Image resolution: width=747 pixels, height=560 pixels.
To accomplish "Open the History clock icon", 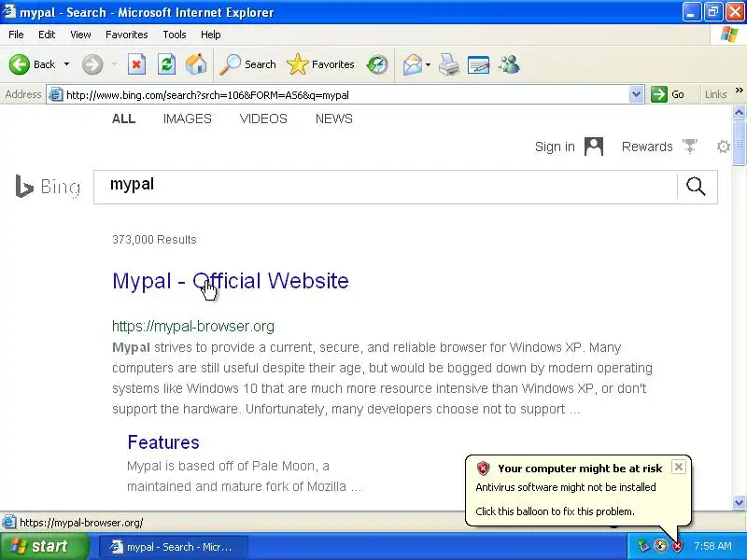I will pyautogui.click(x=377, y=64).
